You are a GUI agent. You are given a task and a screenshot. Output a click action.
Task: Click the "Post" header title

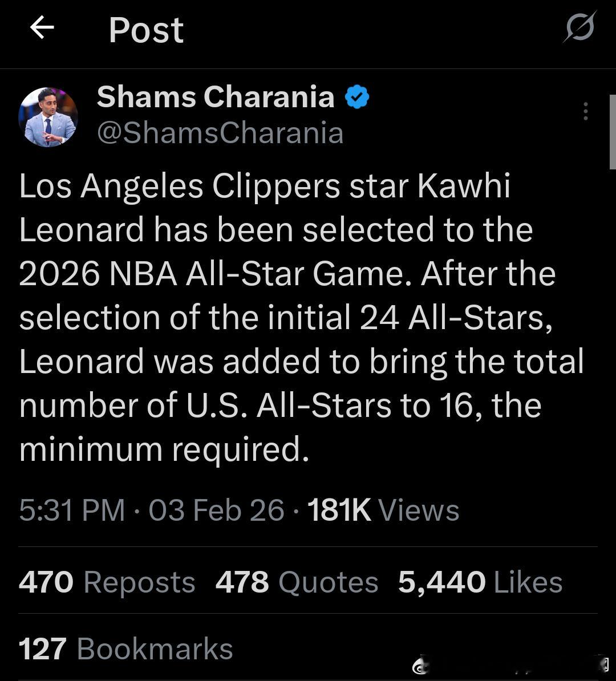tap(146, 30)
